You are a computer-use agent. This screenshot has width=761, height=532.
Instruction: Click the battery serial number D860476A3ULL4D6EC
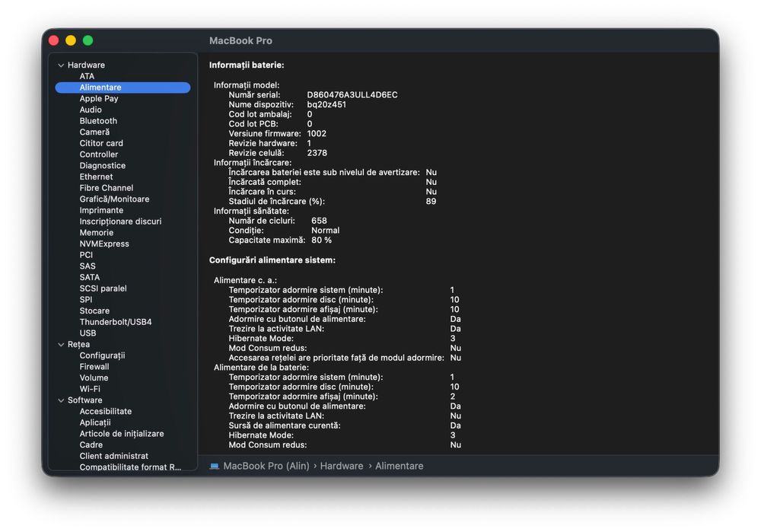[x=352, y=94]
